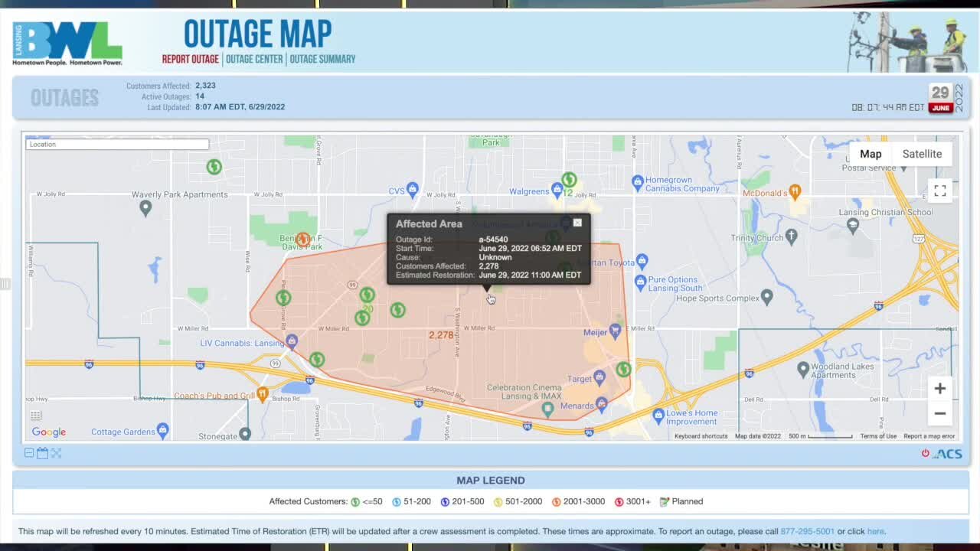Click the BWL Lansing logo

[x=67, y=43]
